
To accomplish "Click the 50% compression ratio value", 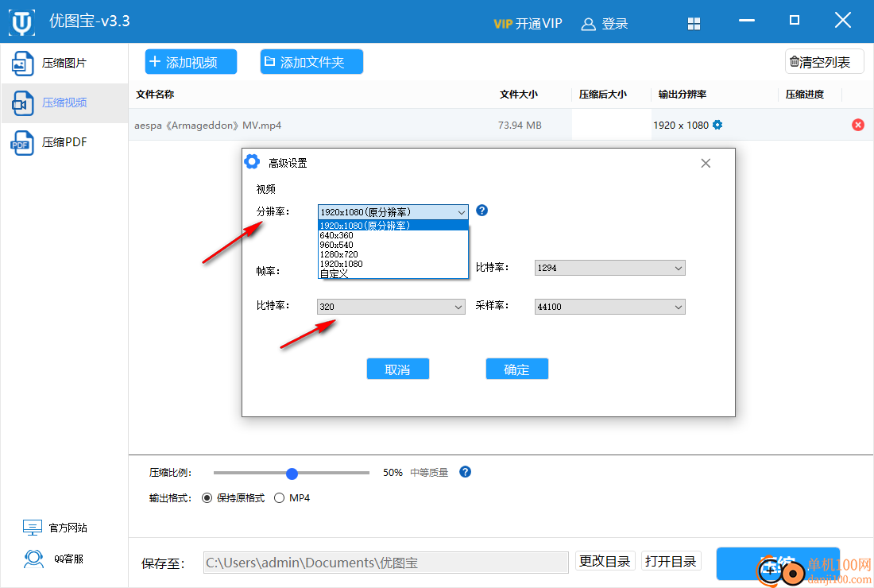I will (x=393, y=473).
